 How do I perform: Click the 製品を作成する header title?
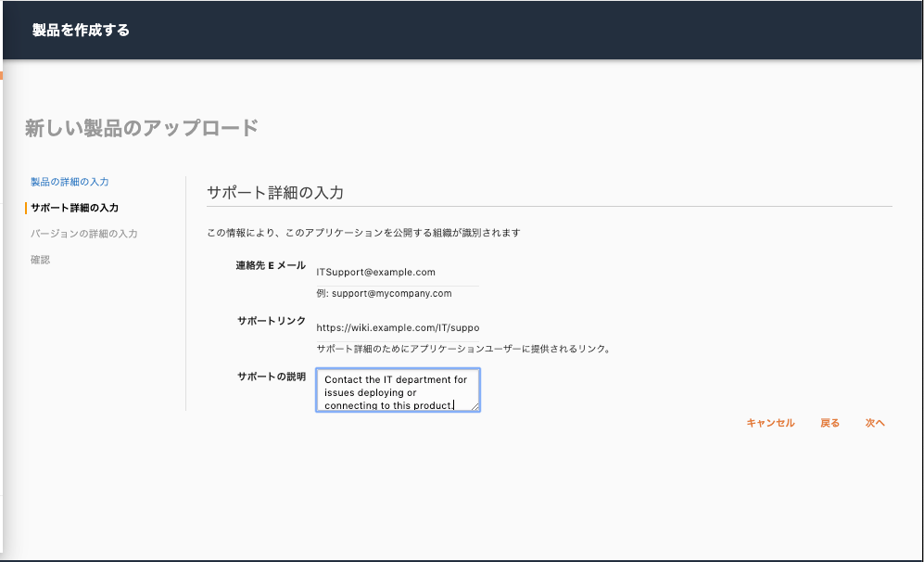tap(81, 30)
